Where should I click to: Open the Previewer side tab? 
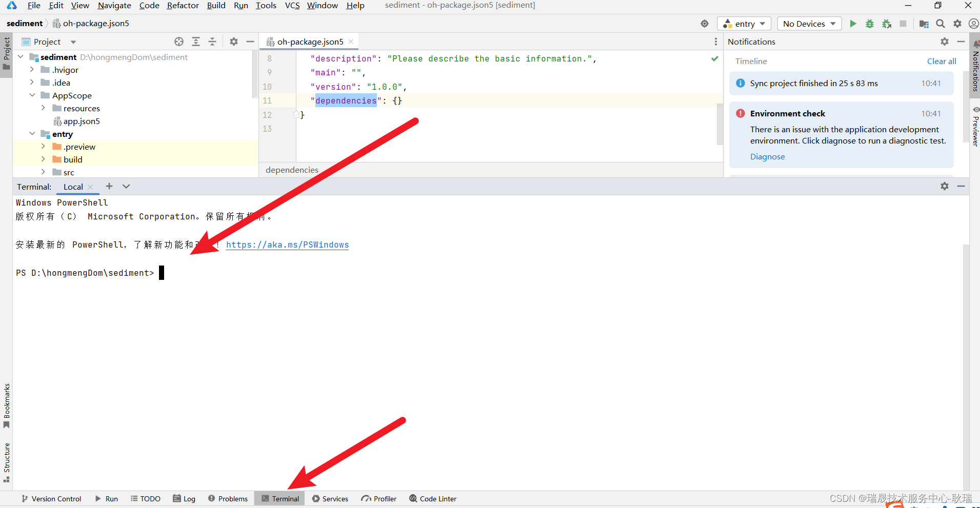(x=975, y=126)
